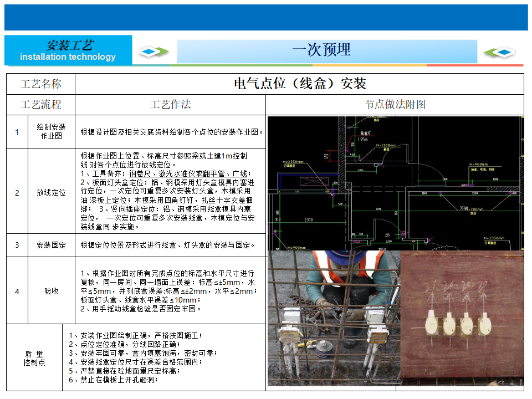Select step 绘制安装作业图 cell
Viewport: 532px width, 399px height.
[52, 132]
